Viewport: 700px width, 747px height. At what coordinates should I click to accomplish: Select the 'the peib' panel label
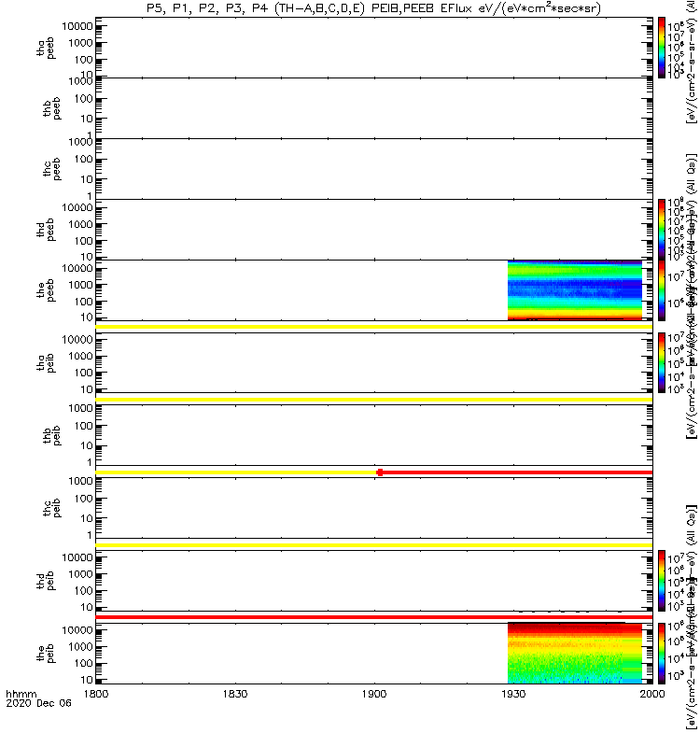[46, 653]
